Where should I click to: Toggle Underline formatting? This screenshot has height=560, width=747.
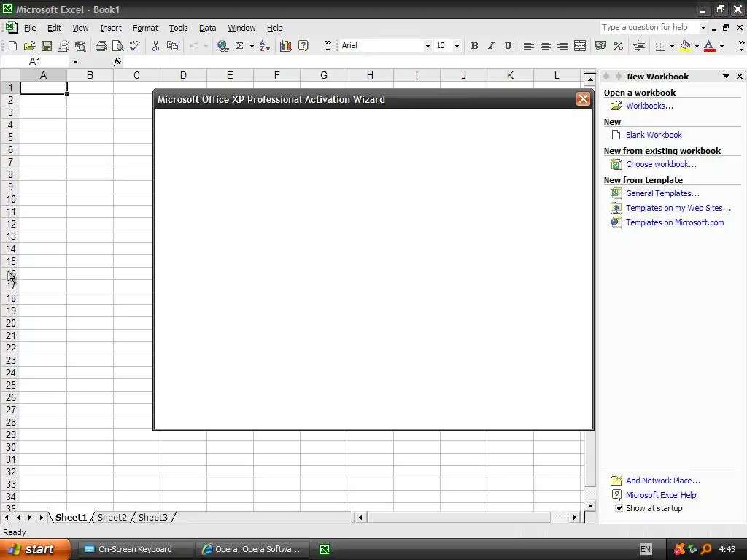tap(508, 46)
